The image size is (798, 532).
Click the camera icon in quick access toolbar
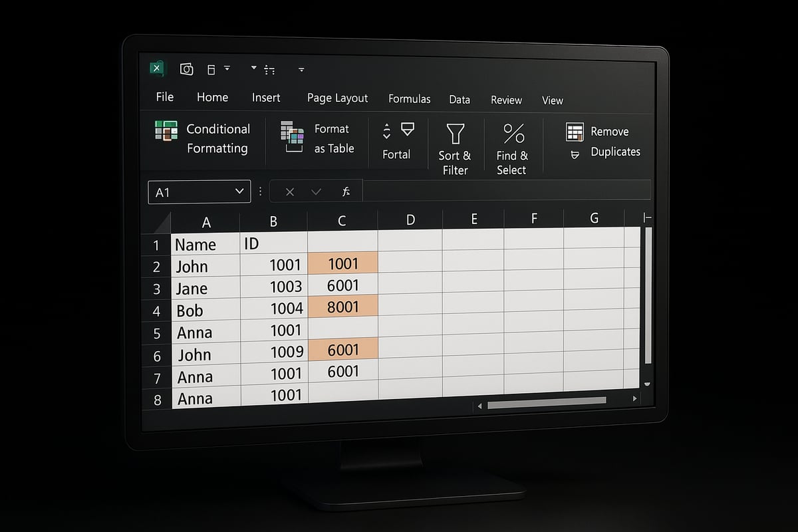tap(187, 69)
